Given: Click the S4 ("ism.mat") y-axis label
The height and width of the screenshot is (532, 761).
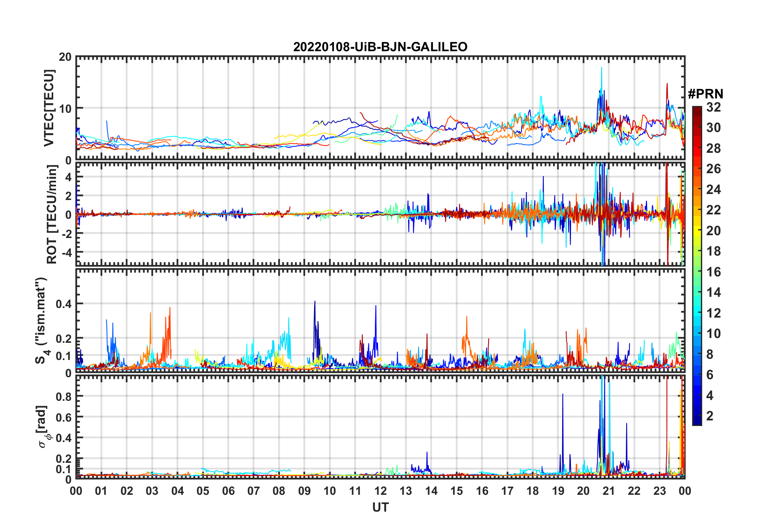Looking at the screenshot, I should click(41, 321).
